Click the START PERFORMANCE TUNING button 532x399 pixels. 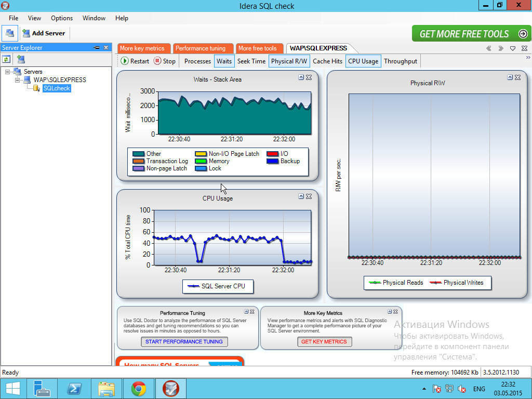(x=184, y=341)
